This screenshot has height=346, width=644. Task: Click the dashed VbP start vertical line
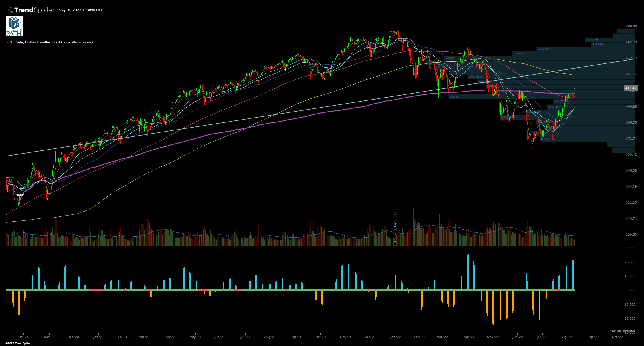(x=397, y=143)
